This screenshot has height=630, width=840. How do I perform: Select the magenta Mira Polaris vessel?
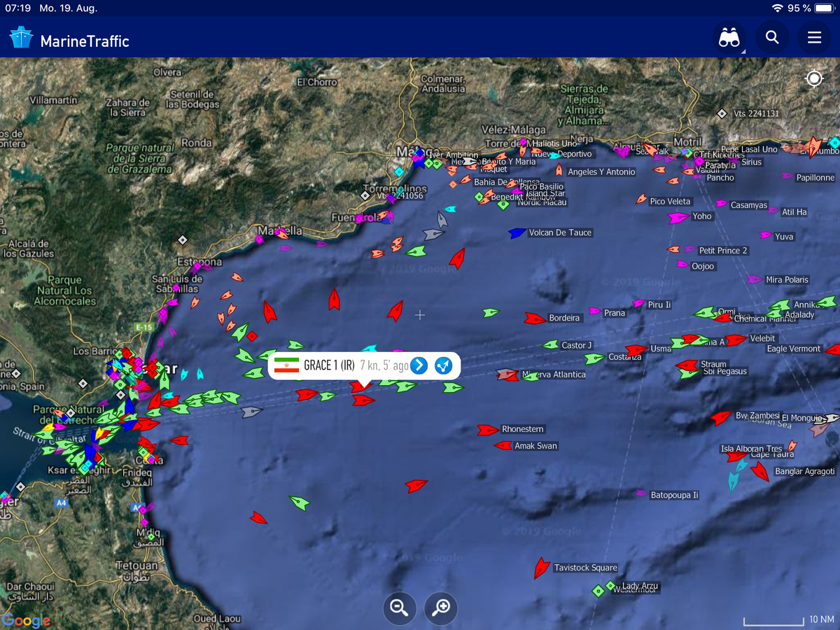[754, 279]
